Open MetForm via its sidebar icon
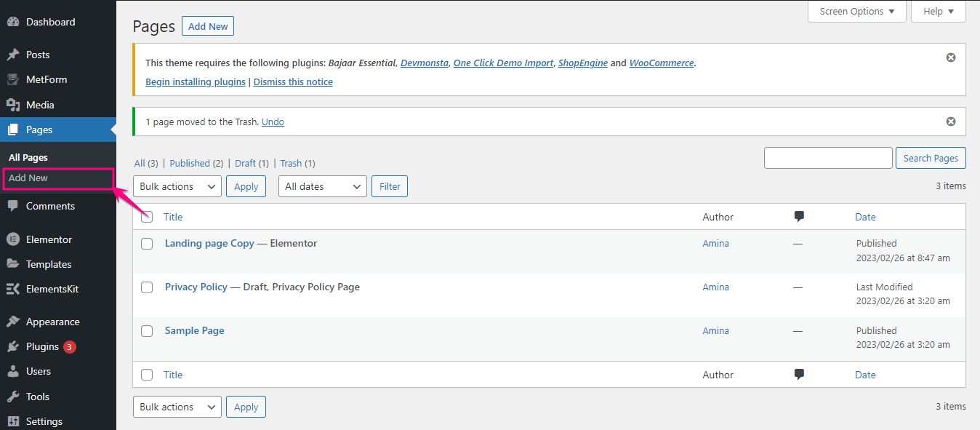 click(13, 79)
